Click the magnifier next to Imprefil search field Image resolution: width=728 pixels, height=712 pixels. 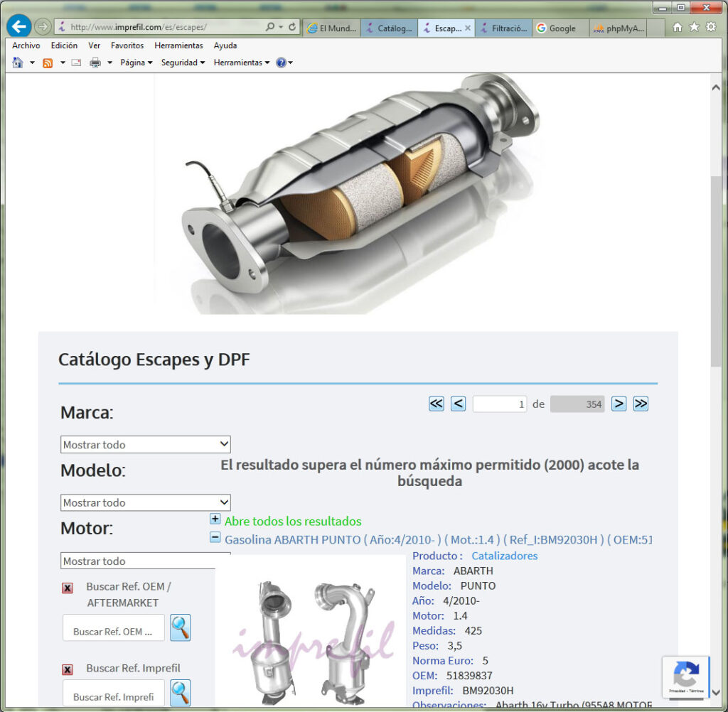click(x=181, y=693)
